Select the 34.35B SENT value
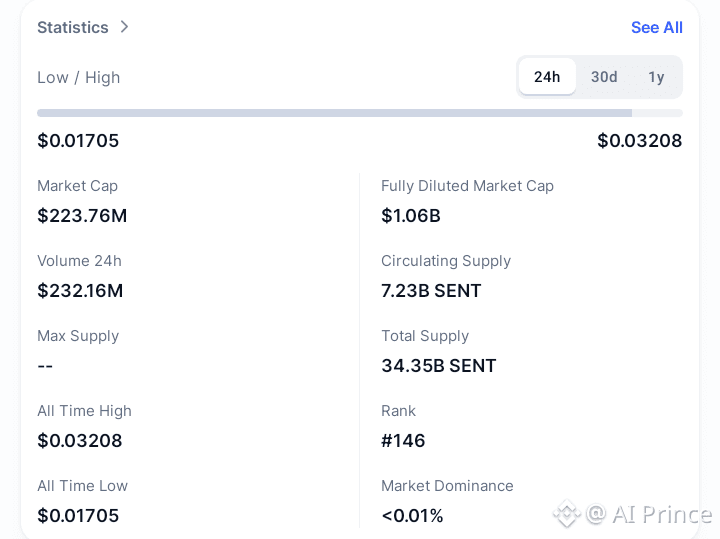 point(439,366)
